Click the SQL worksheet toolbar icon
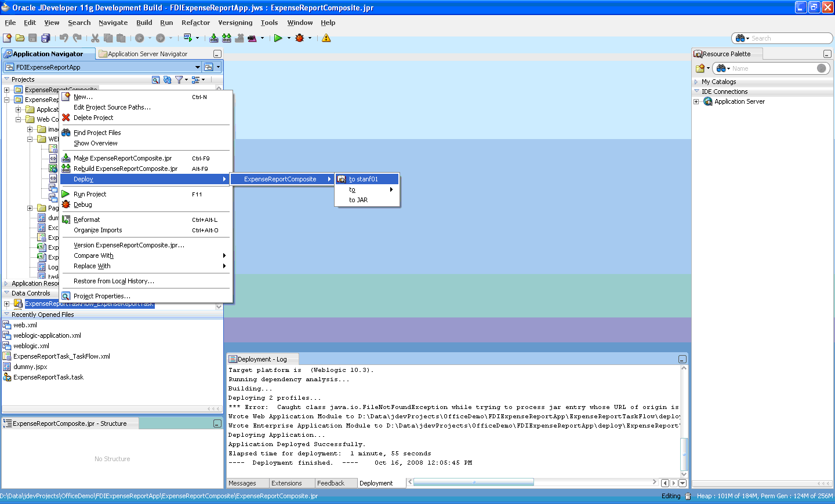The width and height of the screenshot is (835, 504). (188, 38)
